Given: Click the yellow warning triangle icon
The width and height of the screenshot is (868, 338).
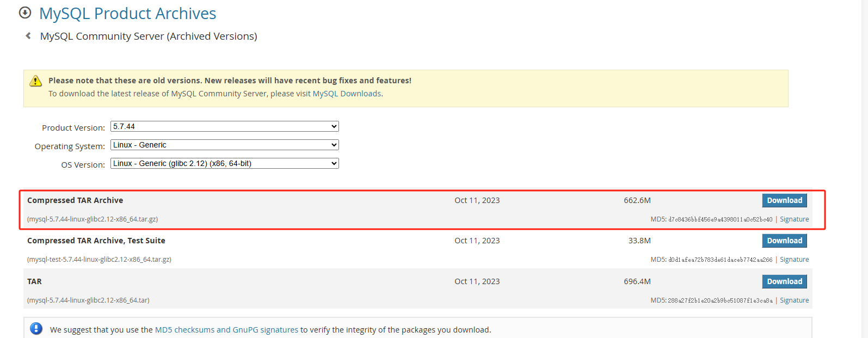Looking at the screenshot, I should click(35, 81).
